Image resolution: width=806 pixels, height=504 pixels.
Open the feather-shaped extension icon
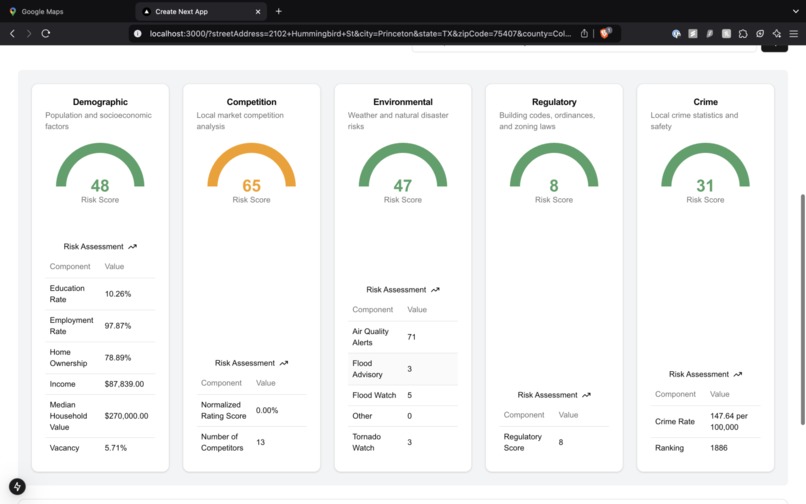709,33
